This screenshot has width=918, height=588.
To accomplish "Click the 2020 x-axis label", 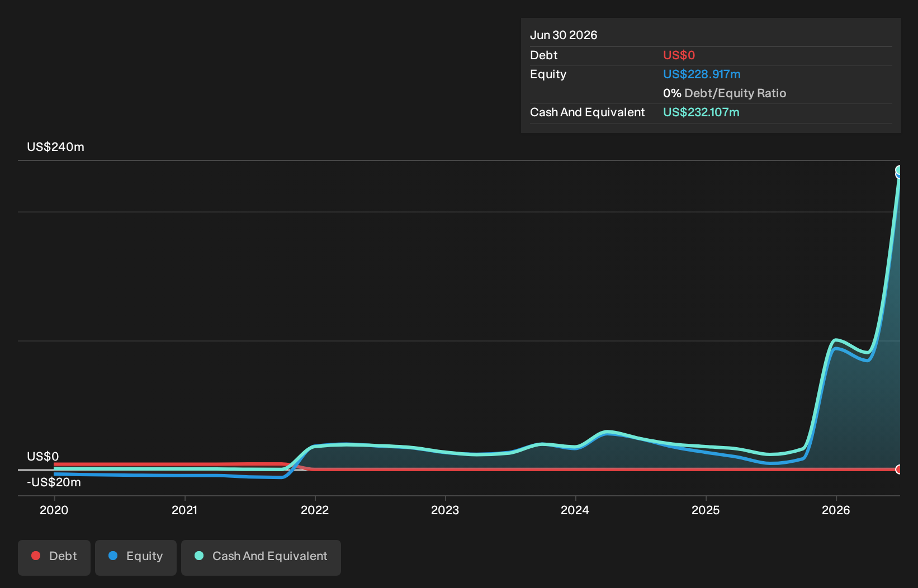I will pos(54,510).
